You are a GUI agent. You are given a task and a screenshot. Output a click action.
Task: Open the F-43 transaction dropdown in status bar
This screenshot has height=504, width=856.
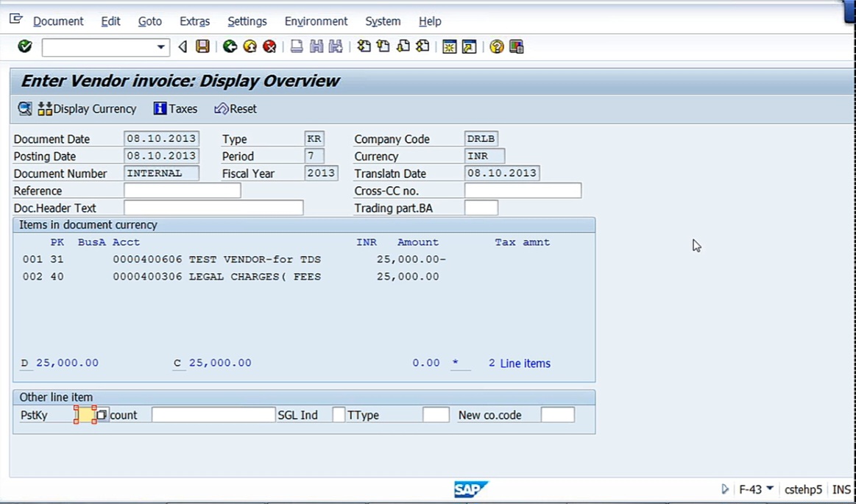pyautogui.click(x=771, y=489)
